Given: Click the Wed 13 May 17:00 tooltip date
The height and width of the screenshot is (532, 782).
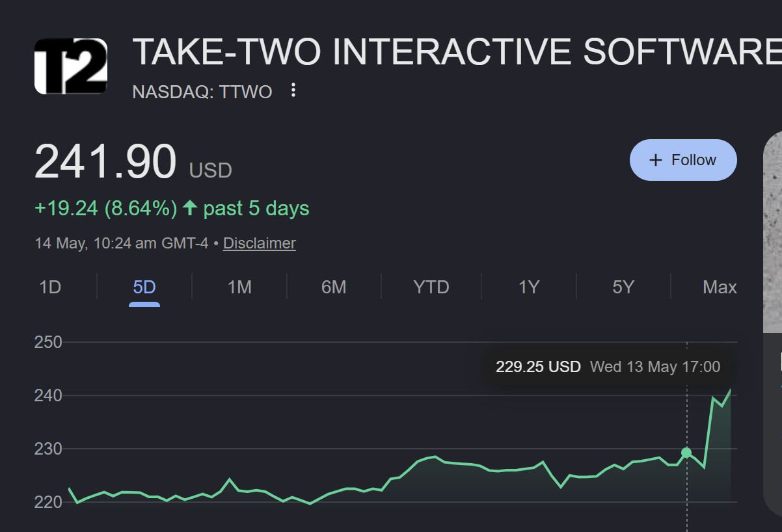Looking at the screenshot, I should pyautogui.click(x=655, y=367).
